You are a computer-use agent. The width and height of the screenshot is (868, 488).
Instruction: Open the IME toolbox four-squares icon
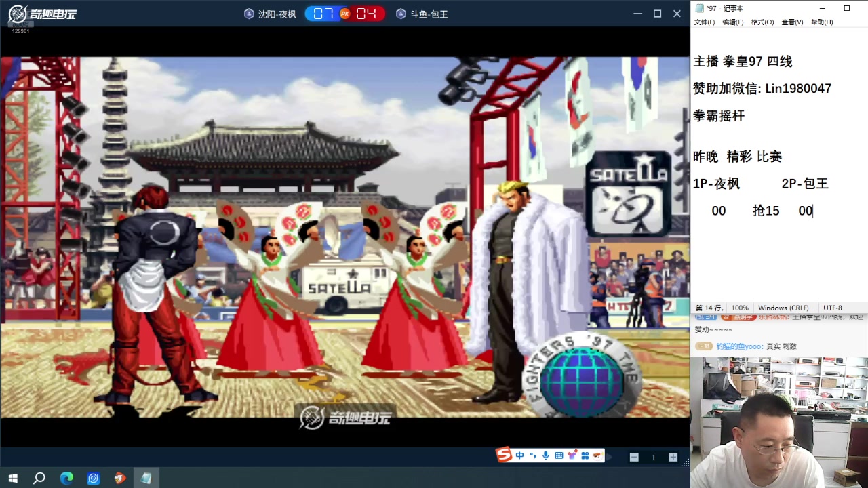[585, 456]
